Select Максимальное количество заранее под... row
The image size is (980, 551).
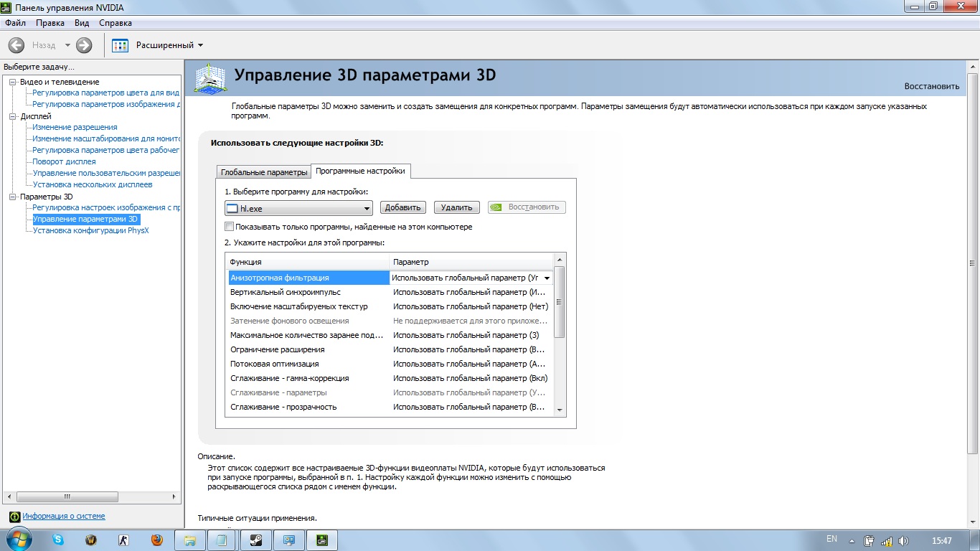(x=390, y=335)
